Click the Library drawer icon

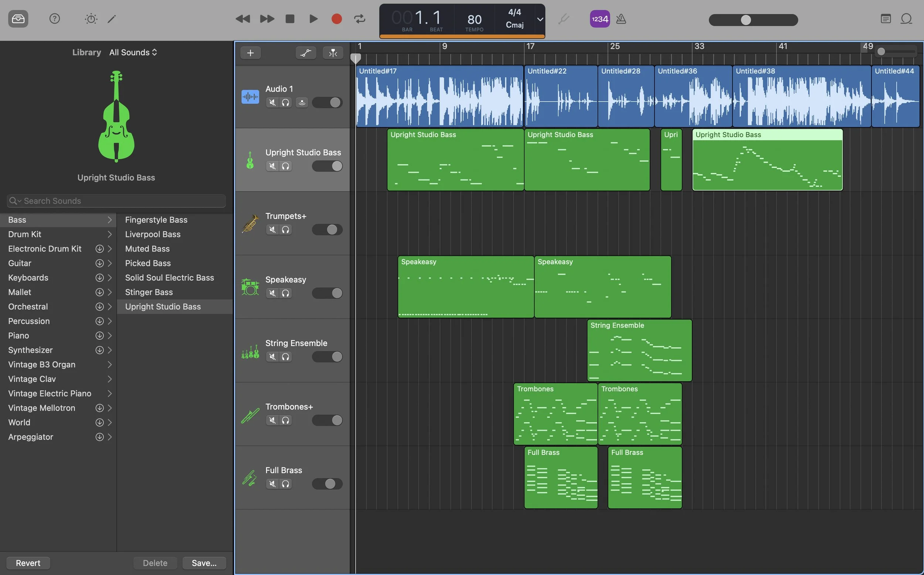18,18
